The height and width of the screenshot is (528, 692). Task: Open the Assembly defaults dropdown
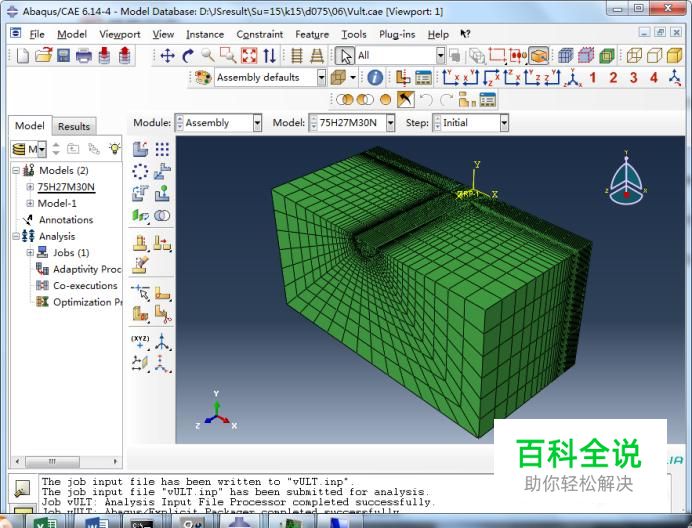321,78
